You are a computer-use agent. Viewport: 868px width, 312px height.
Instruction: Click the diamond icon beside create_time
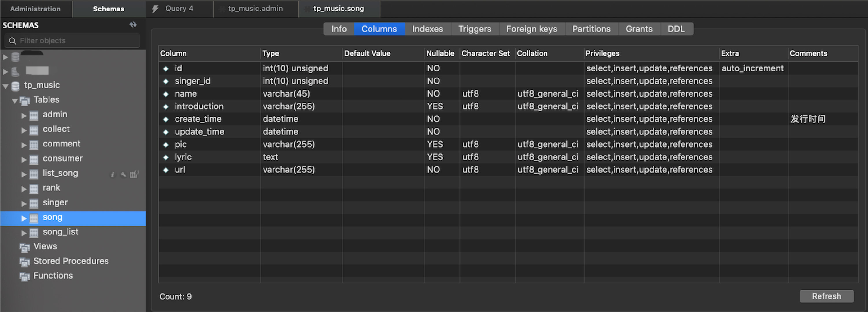166,119
